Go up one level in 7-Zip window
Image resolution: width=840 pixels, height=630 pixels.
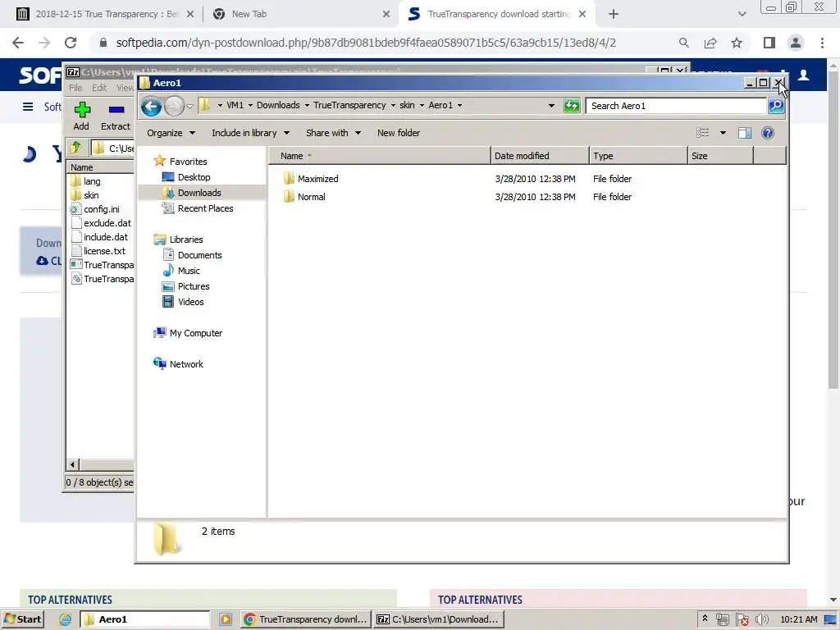75,148
